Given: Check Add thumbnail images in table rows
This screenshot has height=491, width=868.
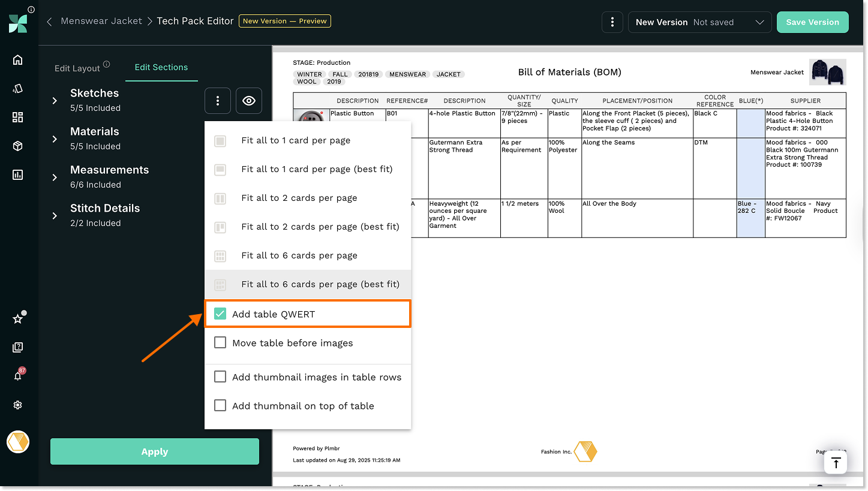Looking at the screenshot, I should pyautogui.click(x=220, y=377).
